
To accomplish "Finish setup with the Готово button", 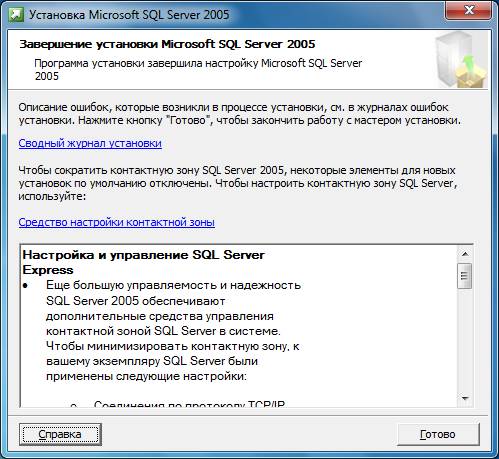I will click(x=438, y=434).
